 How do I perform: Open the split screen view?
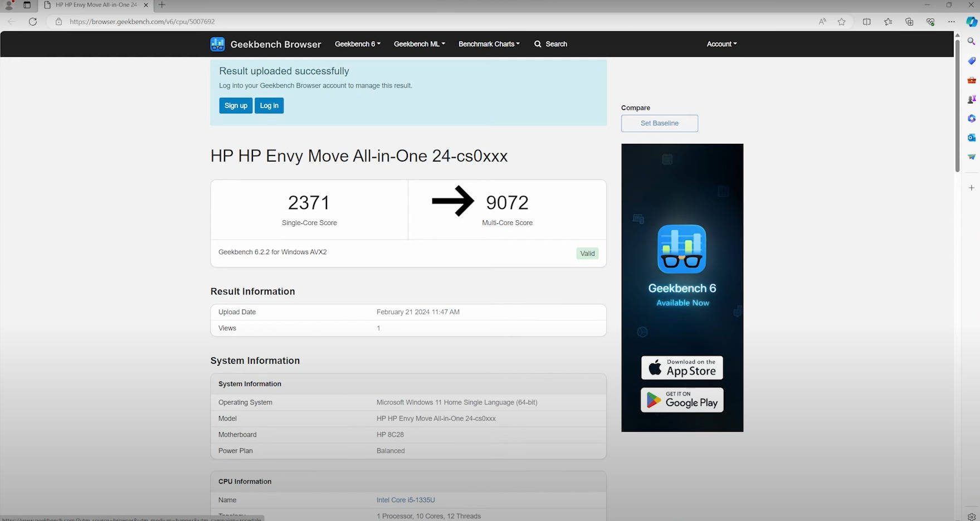[x=866, y=22]
